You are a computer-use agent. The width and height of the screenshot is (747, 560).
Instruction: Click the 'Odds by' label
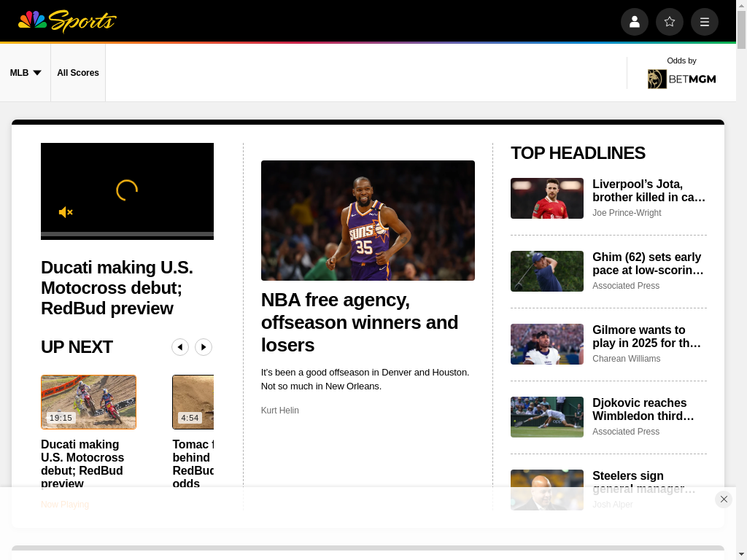[681, 61]
